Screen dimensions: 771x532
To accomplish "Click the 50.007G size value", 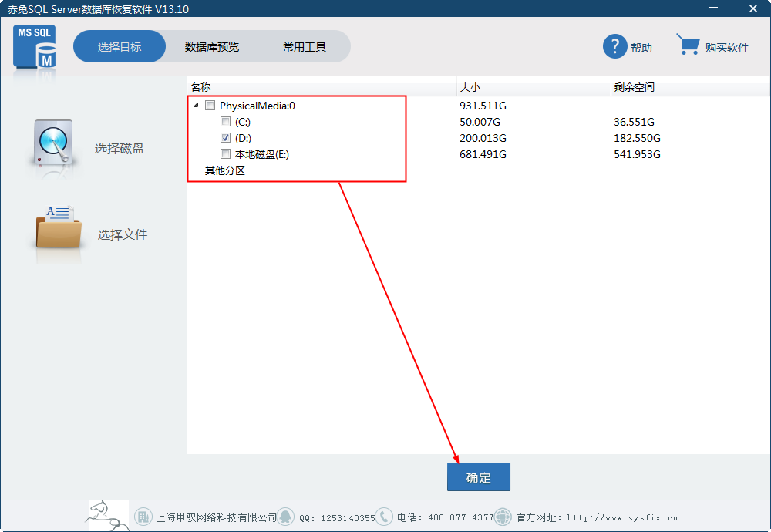I will 480,122.
